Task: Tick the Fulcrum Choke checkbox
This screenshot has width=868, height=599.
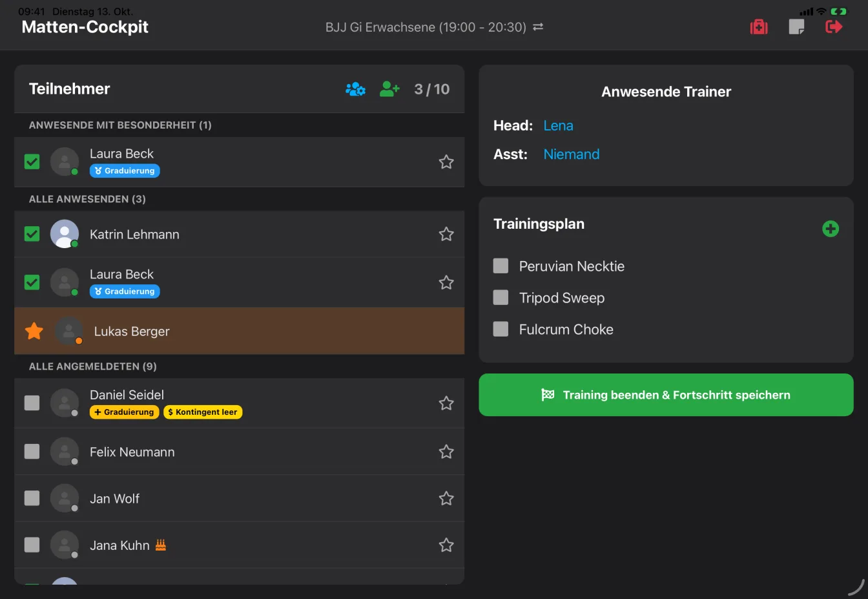Action: pyautogui.click(x=501, y=329)
